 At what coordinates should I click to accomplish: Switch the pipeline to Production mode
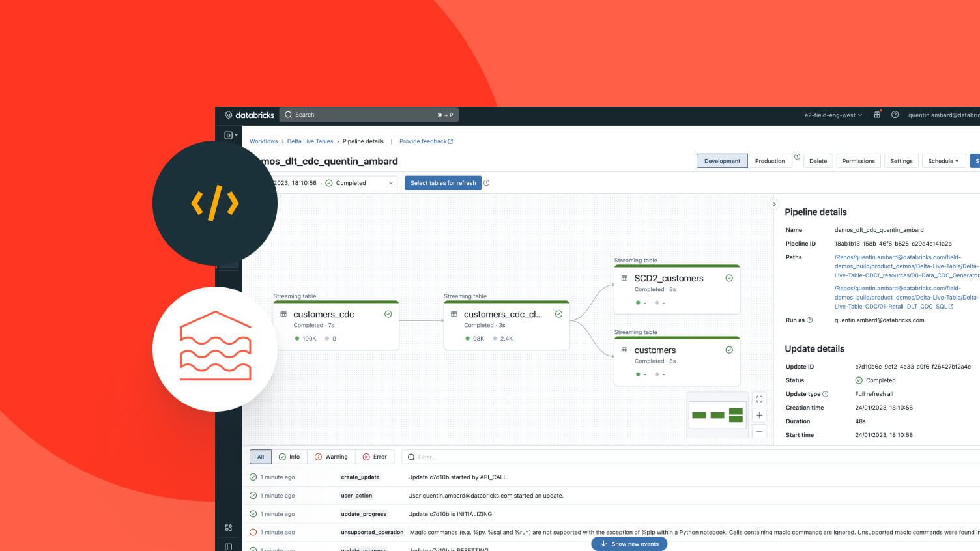770,161
